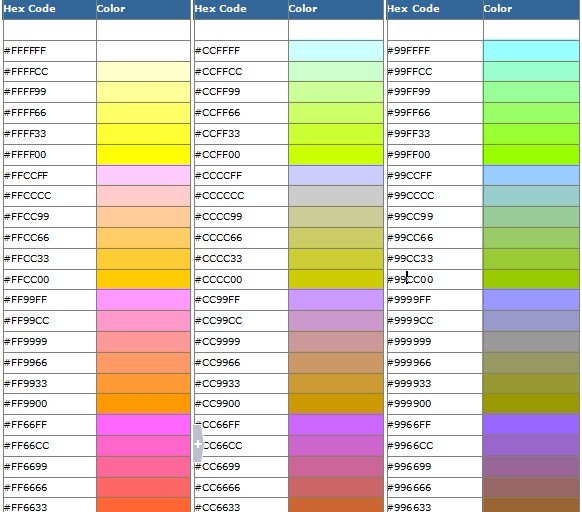Click the #FFCCCC hex code cell
The height and width of the screenshot is (512, 582).
(50, 196)
